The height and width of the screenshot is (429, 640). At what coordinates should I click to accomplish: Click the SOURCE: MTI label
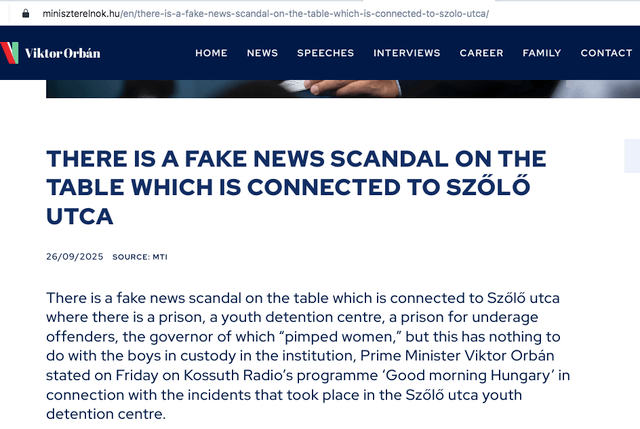coord(140,257)
